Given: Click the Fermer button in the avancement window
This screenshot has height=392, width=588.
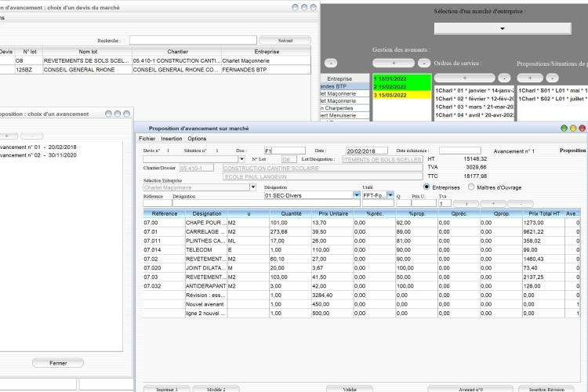Looking at the screenshot, I should coord(58,363).
